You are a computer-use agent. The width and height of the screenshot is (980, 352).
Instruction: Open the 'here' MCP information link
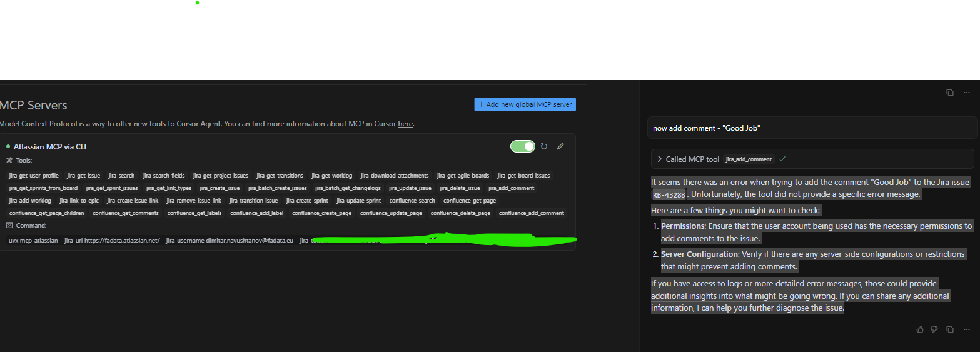[x=405, y=124]
